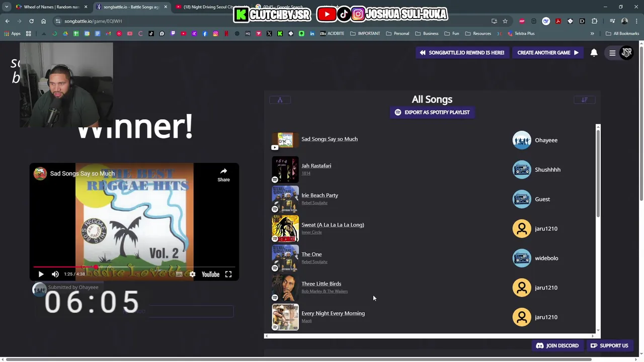This screenshot has height=362, width=644.
Task: Click the song list vertical scrollbar
Action: [598, 172]
